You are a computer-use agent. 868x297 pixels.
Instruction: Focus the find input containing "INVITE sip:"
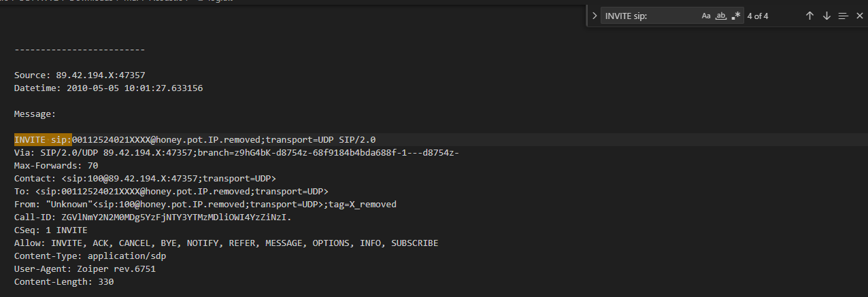646,16
